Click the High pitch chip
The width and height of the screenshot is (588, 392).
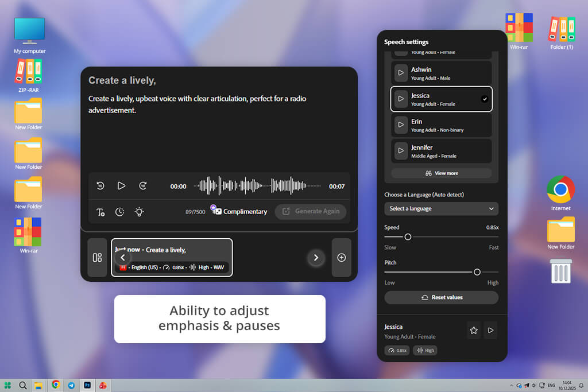(425, 351)
